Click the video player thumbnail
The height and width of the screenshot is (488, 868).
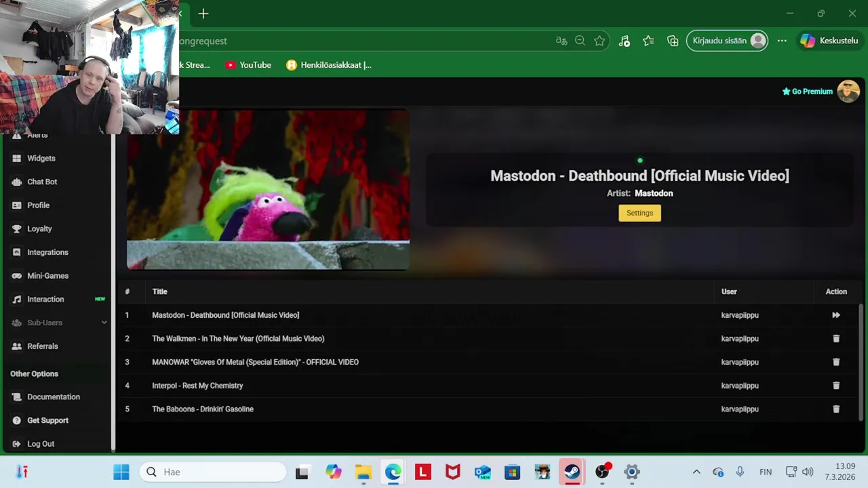(x=268, y=190)
